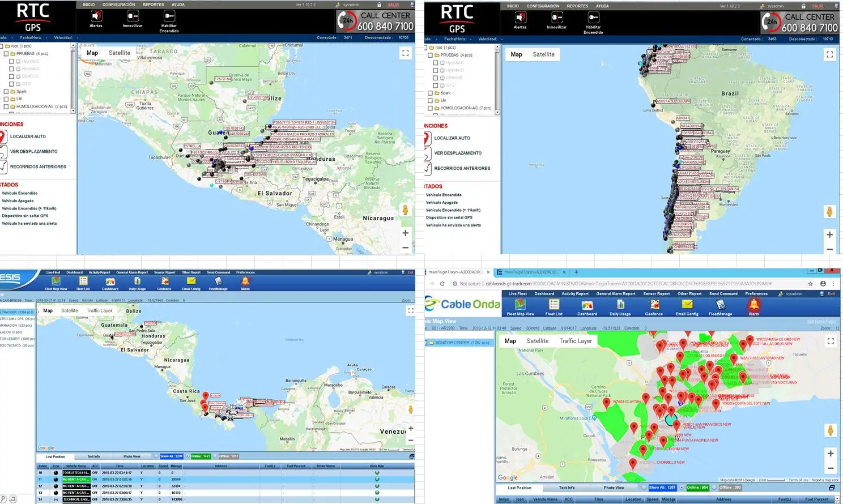The width and height of the screenshot is (843, 504).
Task: Click Email Config icon in ESIS toolbar
Action: [191, 281]
